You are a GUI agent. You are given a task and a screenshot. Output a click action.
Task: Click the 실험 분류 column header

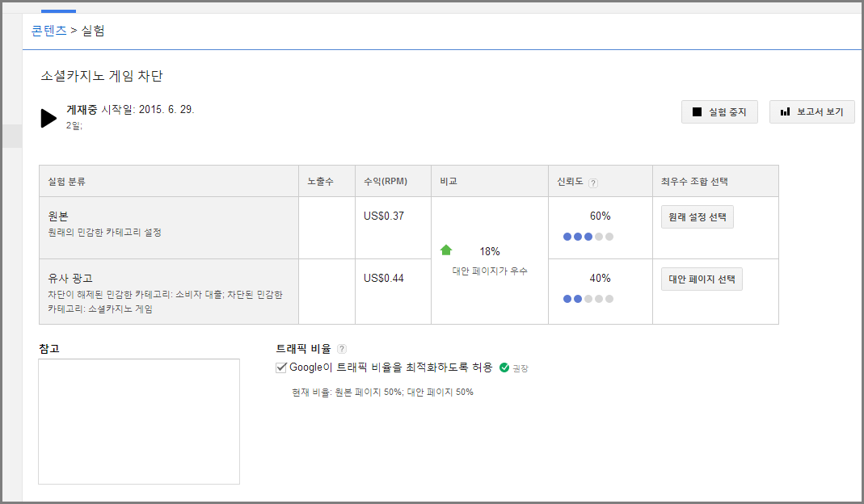pos(67,182)
